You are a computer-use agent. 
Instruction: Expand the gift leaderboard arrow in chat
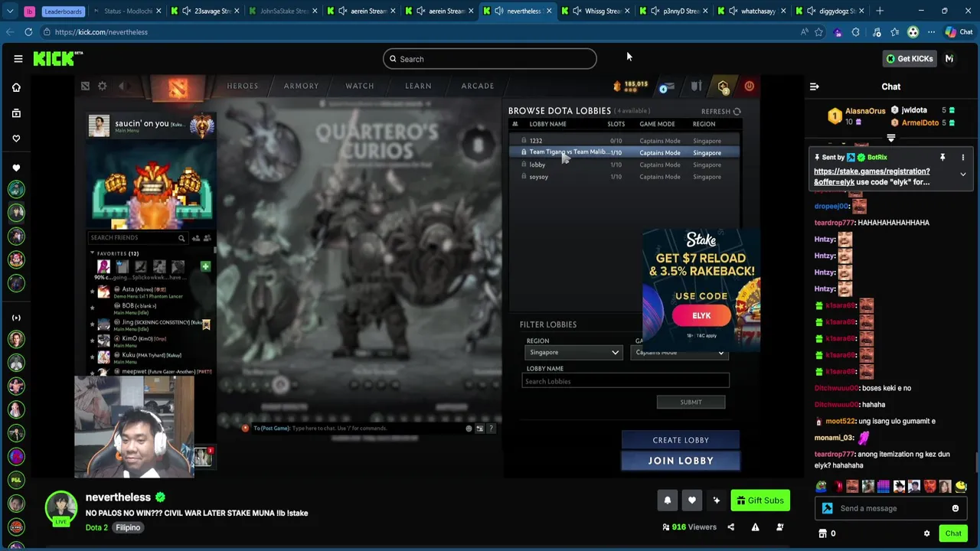[890, 139]
